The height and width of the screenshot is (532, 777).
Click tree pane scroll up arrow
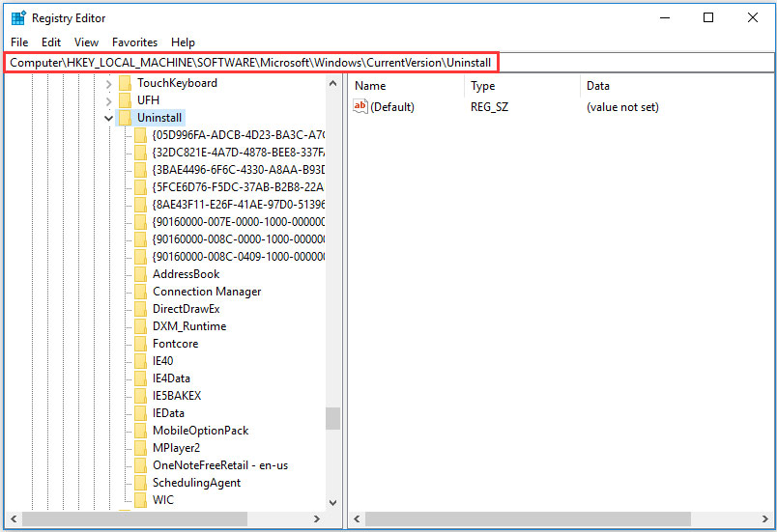pyautogui.click(x=333, y=83)
